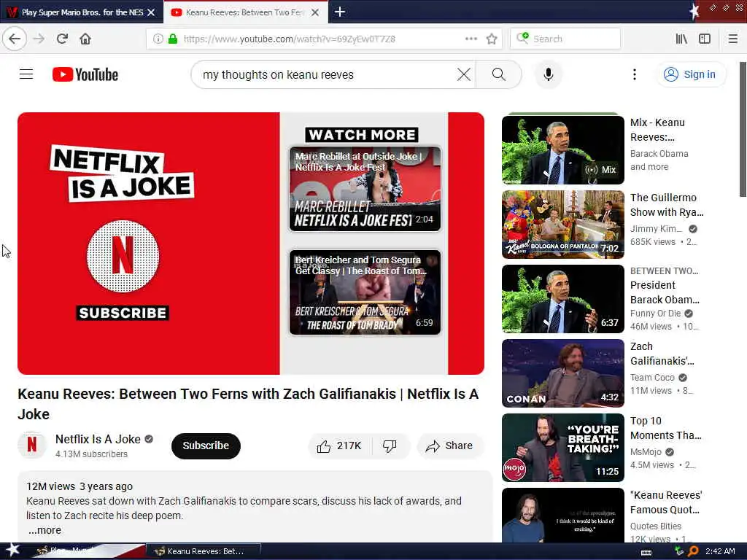This screenshot has height=560, width=747.
Task: Click the green padlock security icon
Action: click(173, 39)
